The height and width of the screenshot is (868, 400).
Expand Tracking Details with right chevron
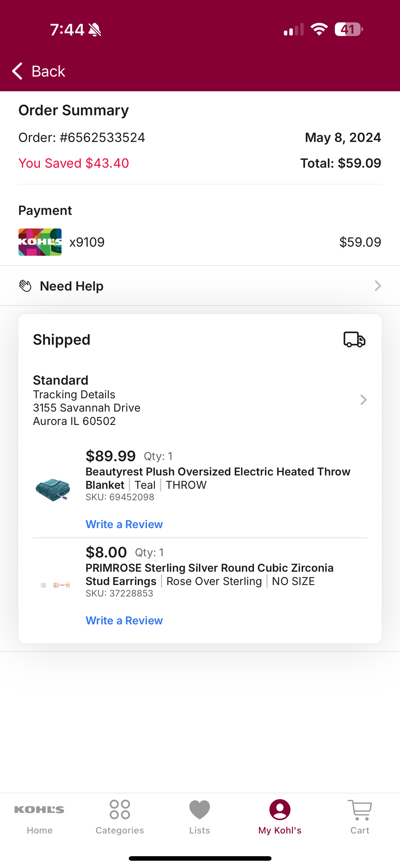[x=363, y=400]
